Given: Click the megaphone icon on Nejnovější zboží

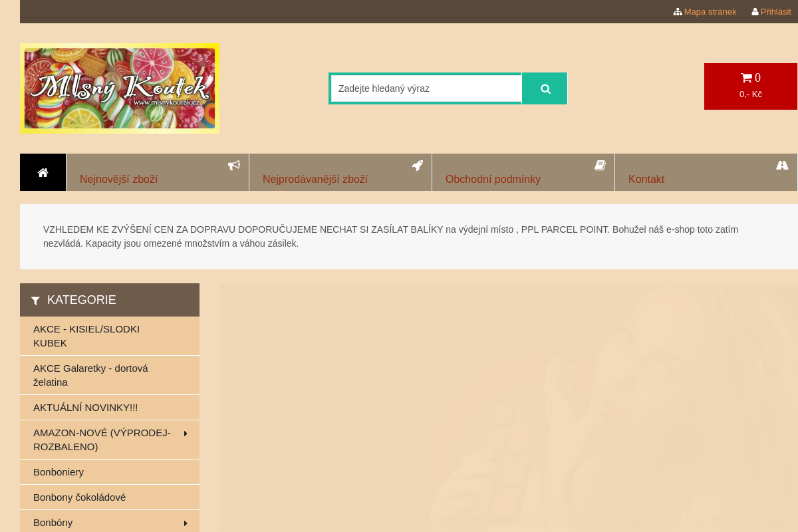Looking at the screenshot, I should click(234, 165).
